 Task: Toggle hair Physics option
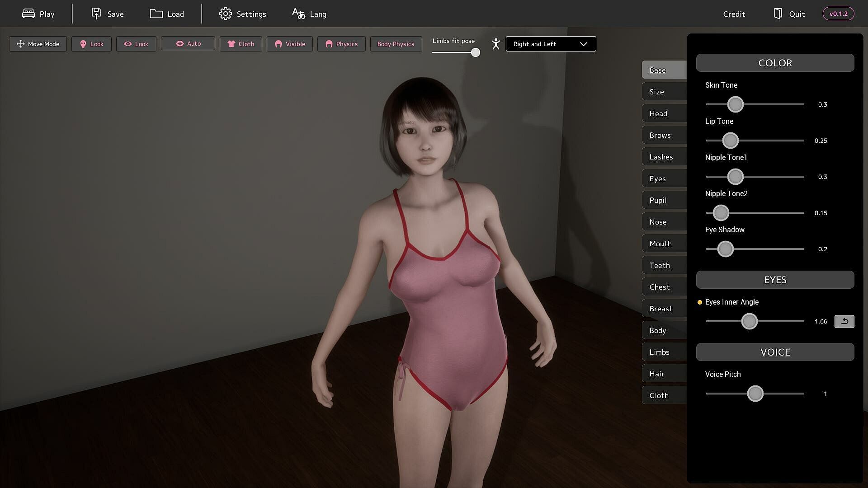pyautogui.click(x=341, y=44)
